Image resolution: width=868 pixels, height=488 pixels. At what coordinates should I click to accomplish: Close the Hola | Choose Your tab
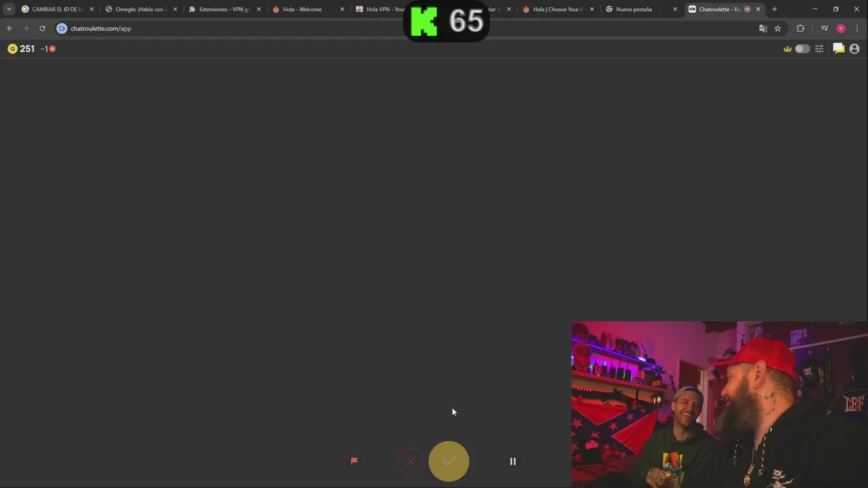coord(592,9)
